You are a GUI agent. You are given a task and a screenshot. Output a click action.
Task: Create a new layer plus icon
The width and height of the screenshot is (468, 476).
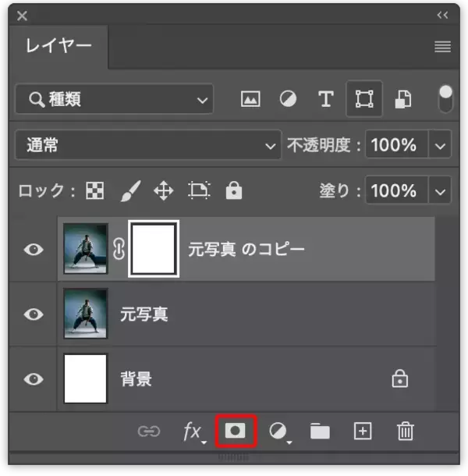pos(363,431)
